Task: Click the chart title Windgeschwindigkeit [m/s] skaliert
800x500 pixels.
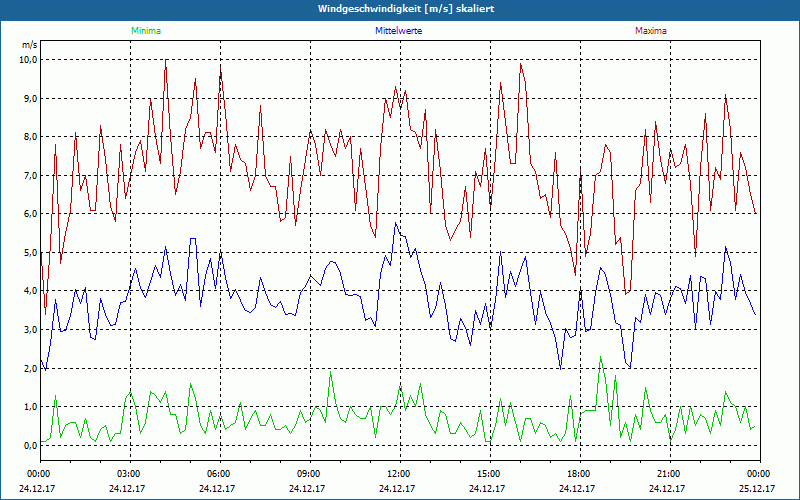Action: coord(399,9)
